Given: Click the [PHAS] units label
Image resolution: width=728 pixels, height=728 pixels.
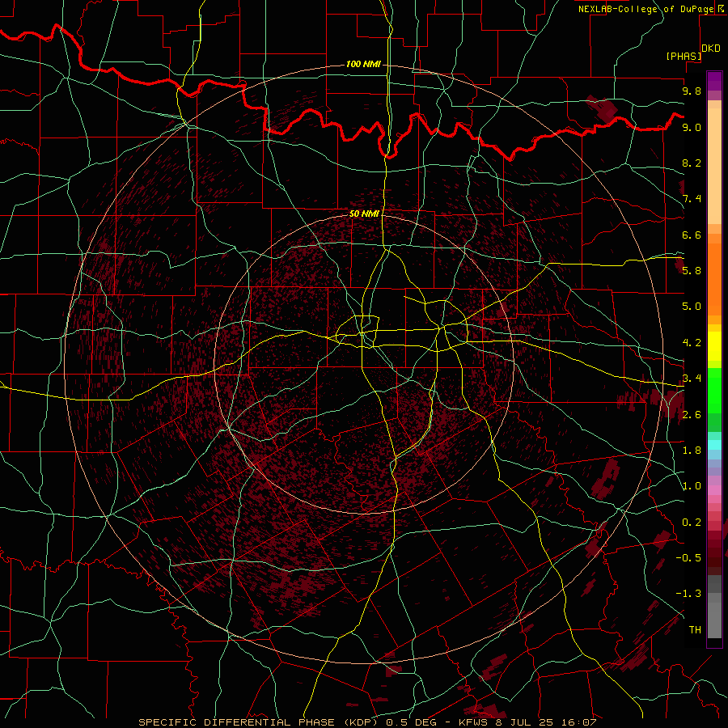Looking at the screenshot, I should point(684,56).
